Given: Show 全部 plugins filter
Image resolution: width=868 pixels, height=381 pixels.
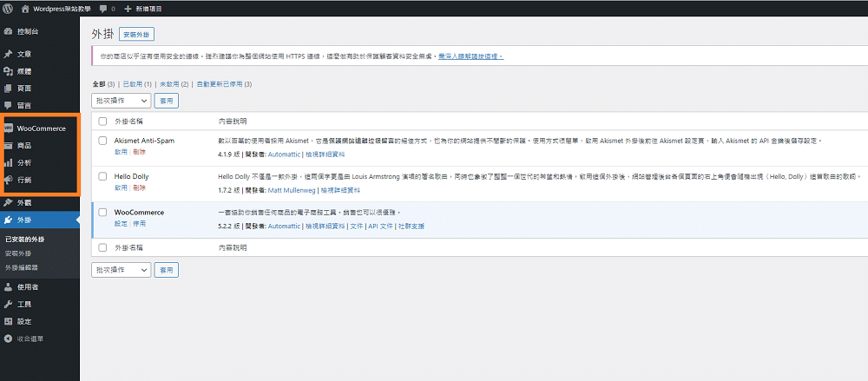Looking at the screenshot, I should (99, 84).
